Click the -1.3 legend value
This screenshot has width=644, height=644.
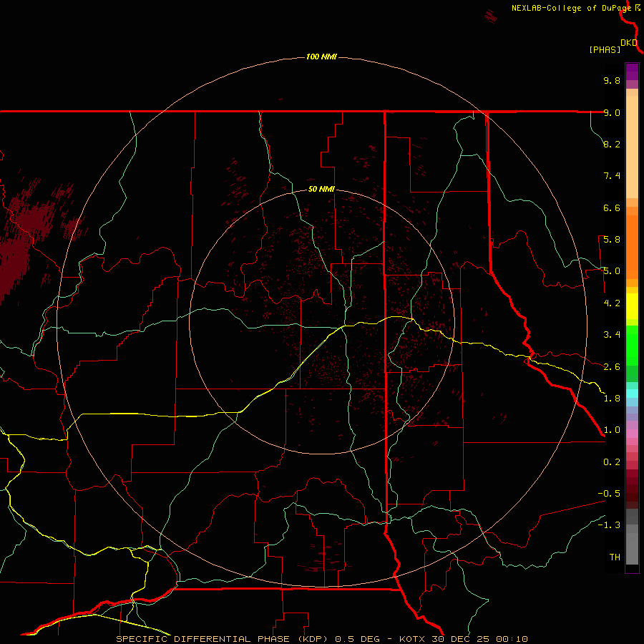click(609, 525)
